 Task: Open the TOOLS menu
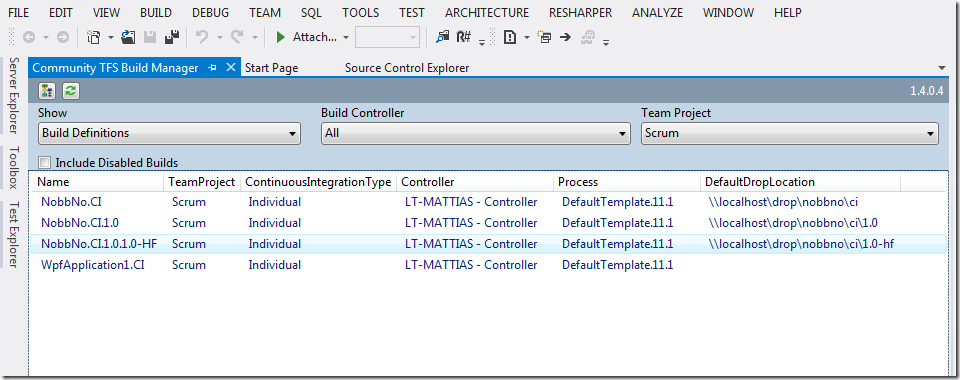click(x=361, y=12)
